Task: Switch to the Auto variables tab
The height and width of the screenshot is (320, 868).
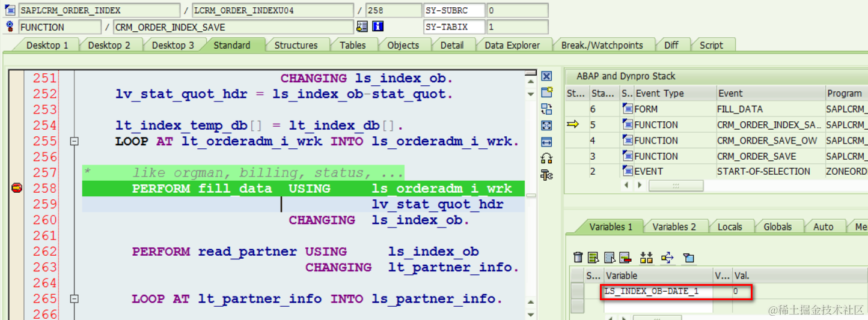Action: (823, 227)
